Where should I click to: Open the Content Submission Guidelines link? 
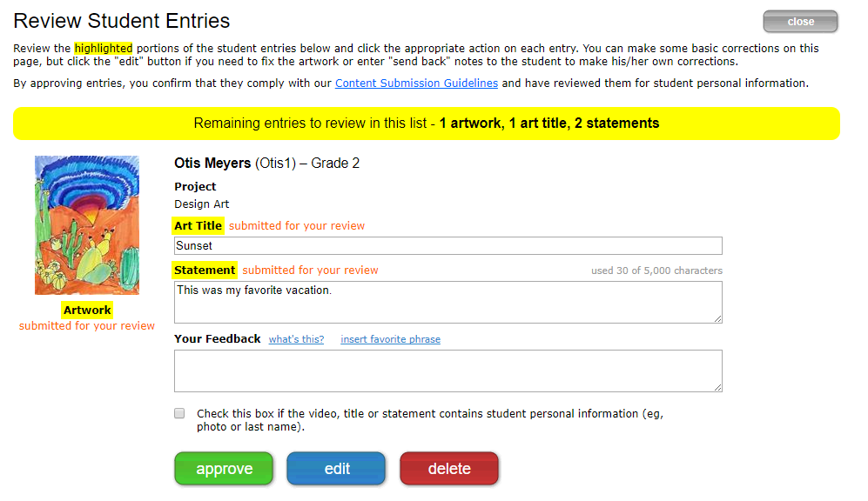pyautogui.click(x=416, y=83)
